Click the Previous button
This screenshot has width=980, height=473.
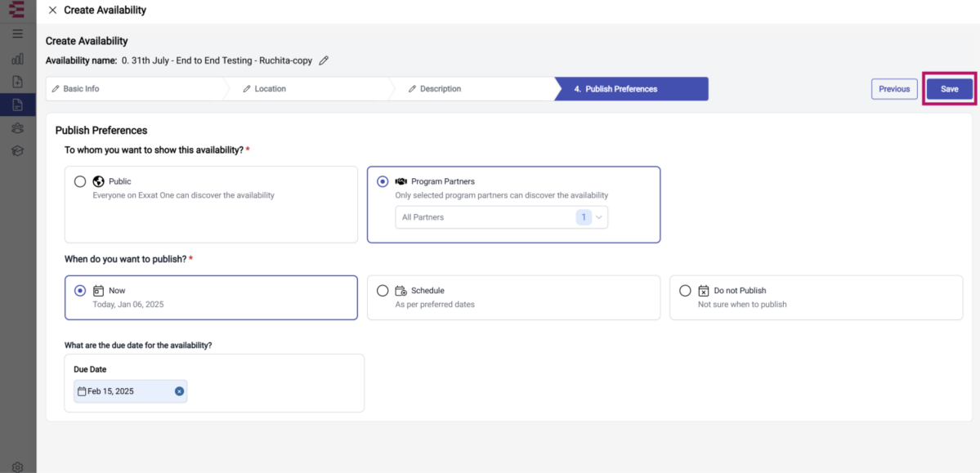click(x=894, y=89)
